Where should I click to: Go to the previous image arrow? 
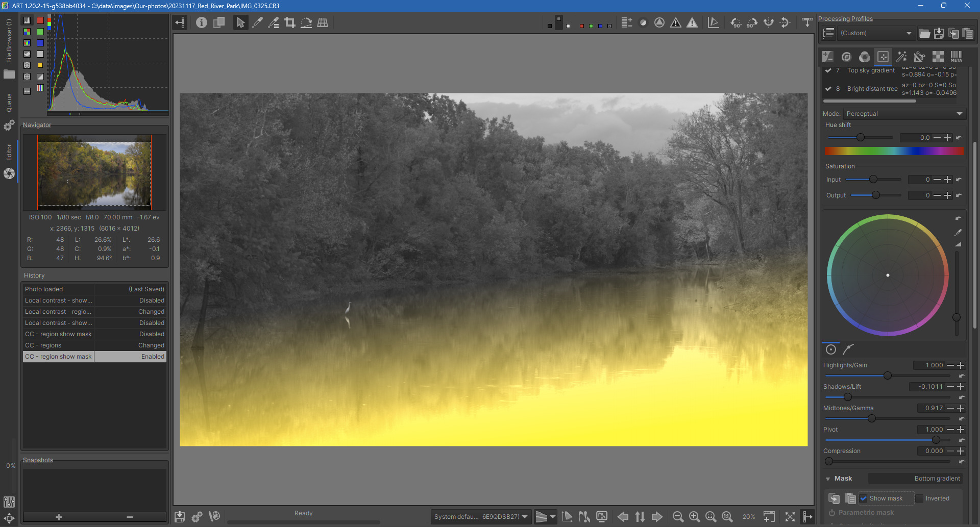pos(623,517)
